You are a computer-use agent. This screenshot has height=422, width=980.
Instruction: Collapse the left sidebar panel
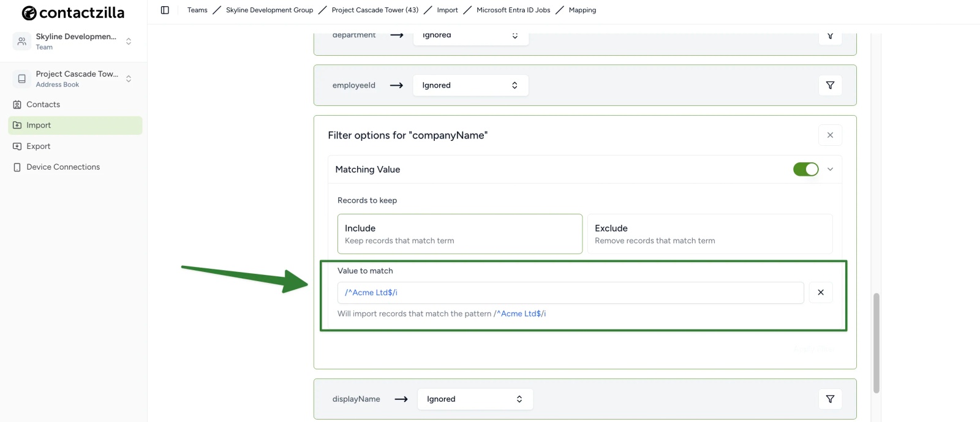[x=164, y=10]
